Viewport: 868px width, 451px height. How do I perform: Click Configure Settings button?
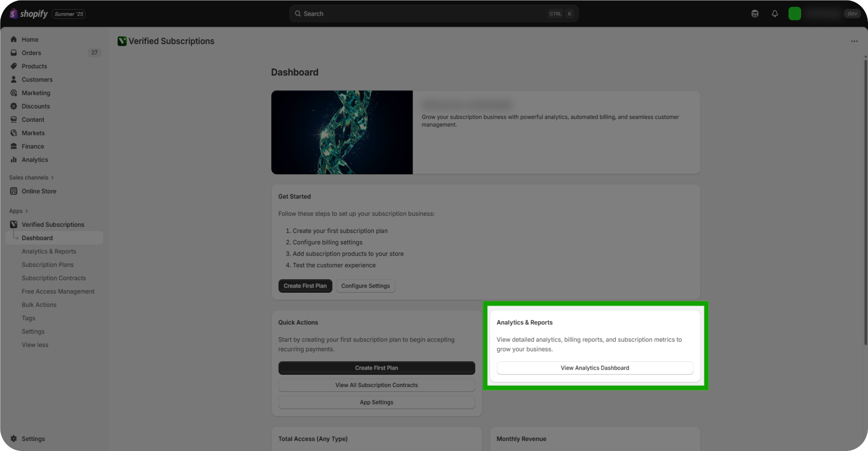tap(365, 286)
